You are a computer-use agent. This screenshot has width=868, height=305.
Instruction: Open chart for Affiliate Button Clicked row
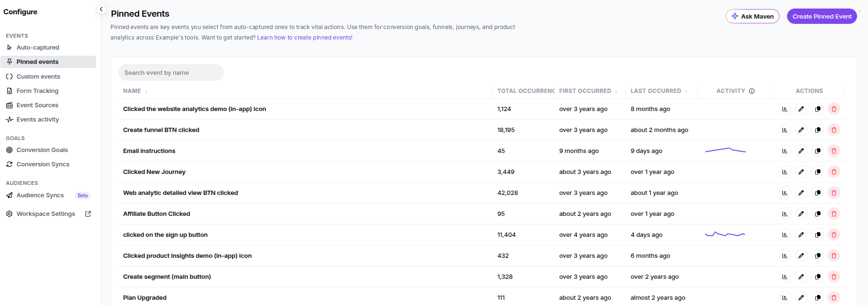tap(785, 214)
